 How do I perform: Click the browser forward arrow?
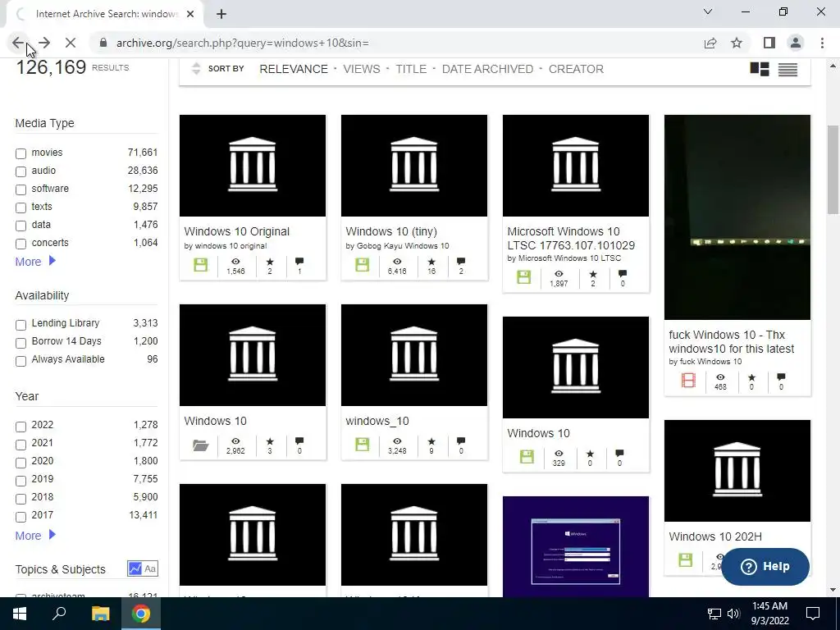(44, 43)
